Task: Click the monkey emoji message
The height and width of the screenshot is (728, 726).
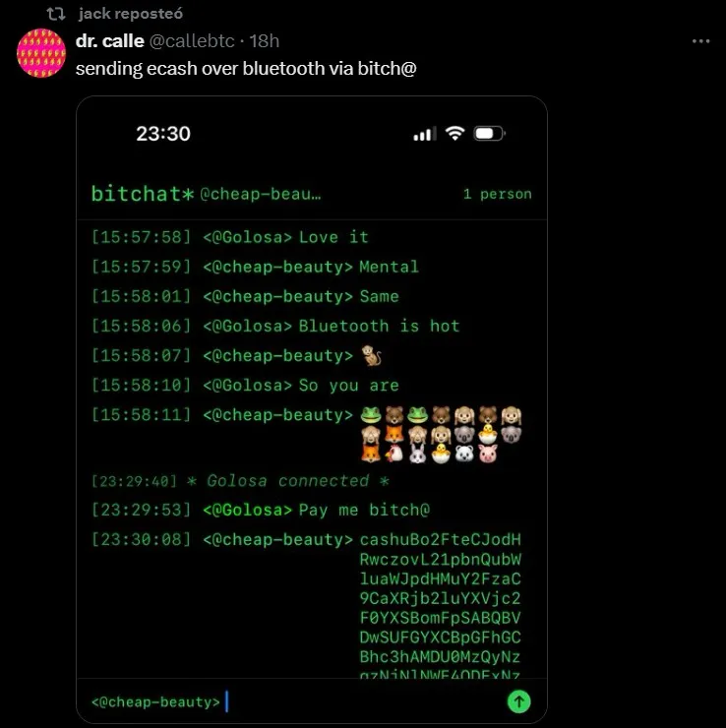Action: [372, 356]
